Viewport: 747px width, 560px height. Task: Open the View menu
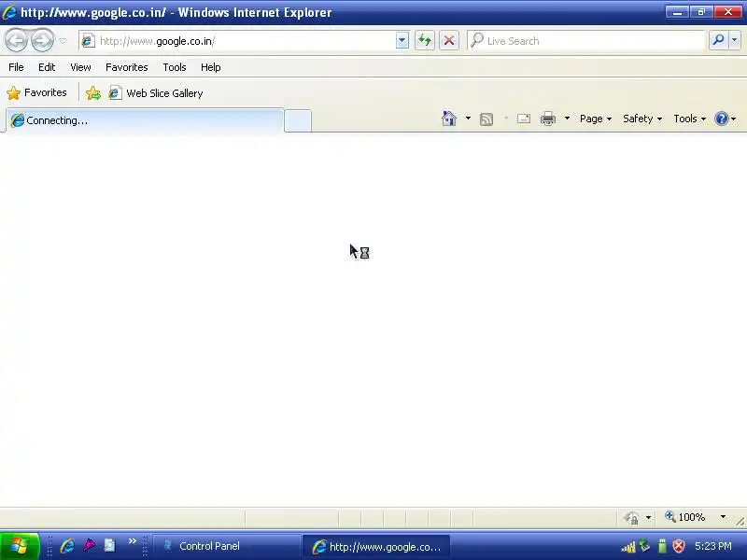(x=80, y=67)
